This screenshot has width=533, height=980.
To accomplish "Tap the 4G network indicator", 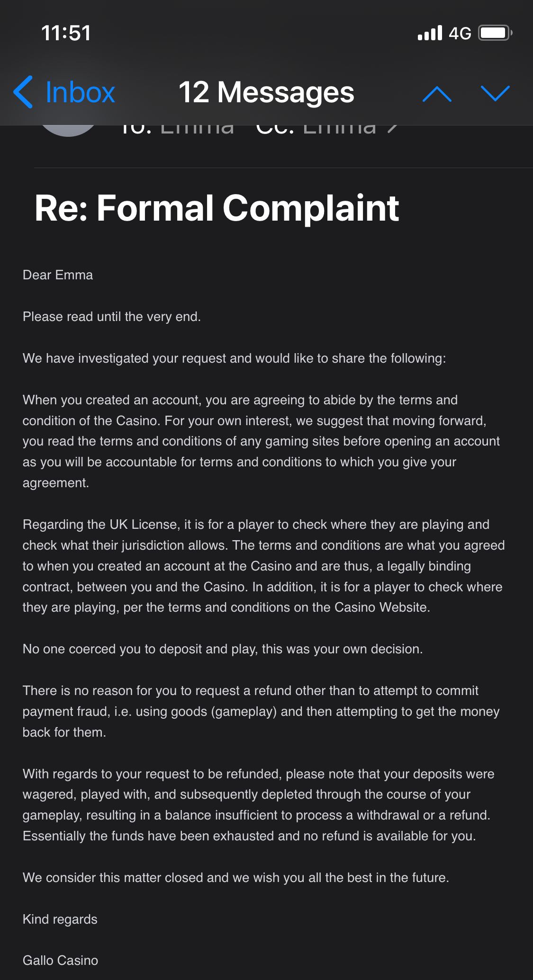I will pyautogui.click(x=460, y=33).
